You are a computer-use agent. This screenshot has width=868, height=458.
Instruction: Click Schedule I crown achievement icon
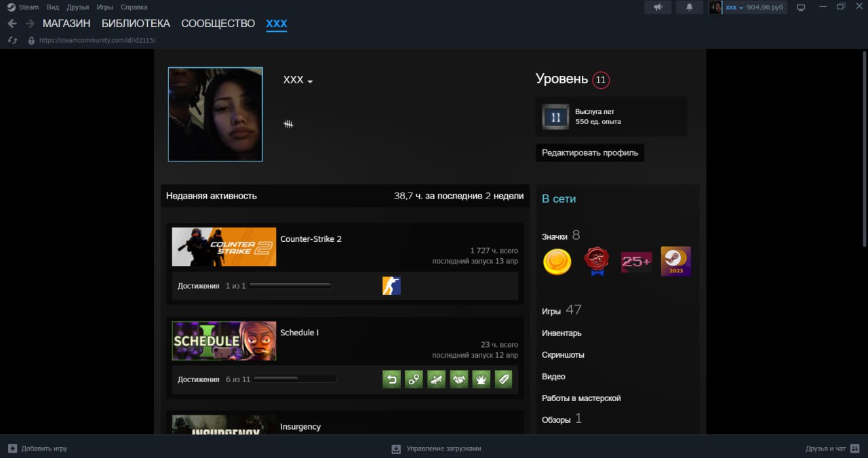[481, 379]
